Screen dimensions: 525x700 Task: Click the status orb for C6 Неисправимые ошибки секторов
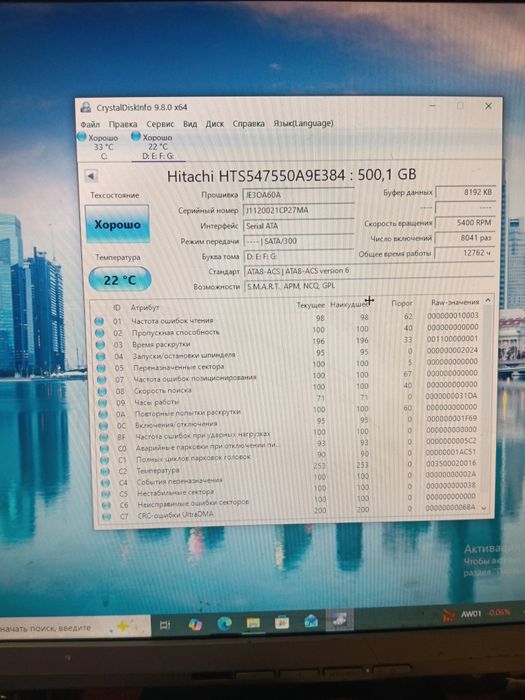point(106,505)
